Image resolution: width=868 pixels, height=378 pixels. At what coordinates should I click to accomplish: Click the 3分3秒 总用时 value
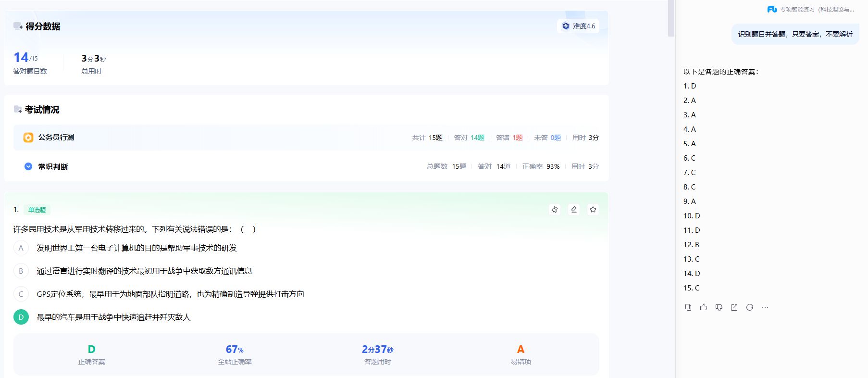coord(94,58)
